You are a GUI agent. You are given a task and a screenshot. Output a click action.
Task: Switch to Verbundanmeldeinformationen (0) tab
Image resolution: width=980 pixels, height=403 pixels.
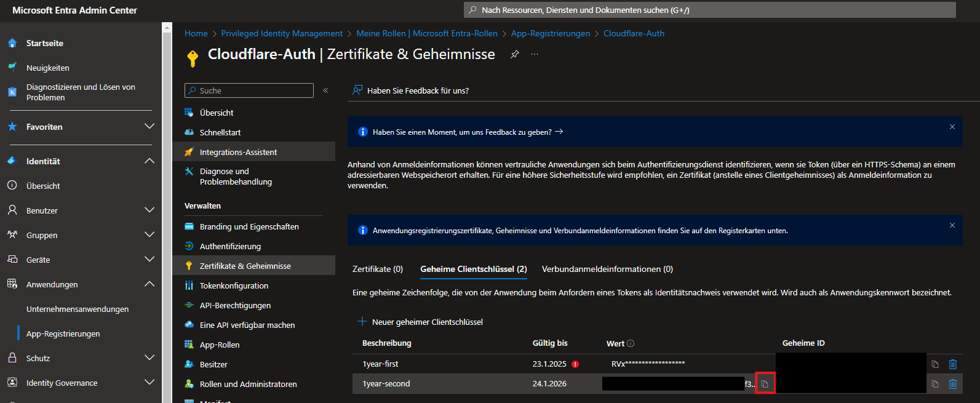pos(607,269)
